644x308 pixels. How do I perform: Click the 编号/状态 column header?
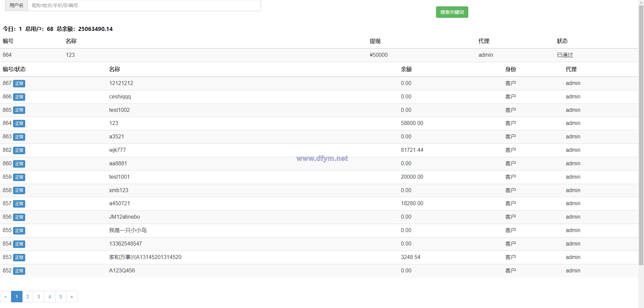pyautogui.click(x=14, y=69)
